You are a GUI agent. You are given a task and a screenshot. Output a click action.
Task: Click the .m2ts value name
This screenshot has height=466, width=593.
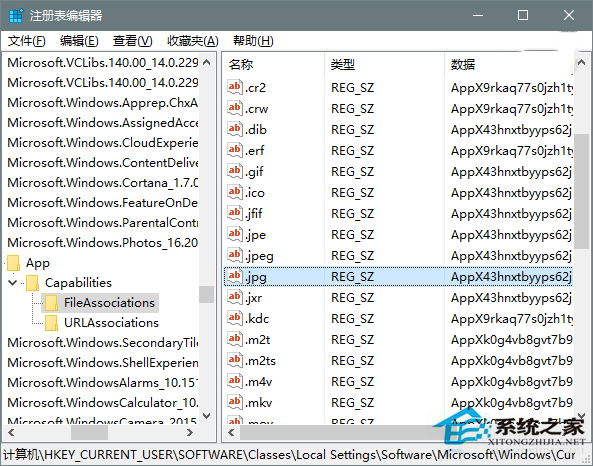tap(260, 361)
